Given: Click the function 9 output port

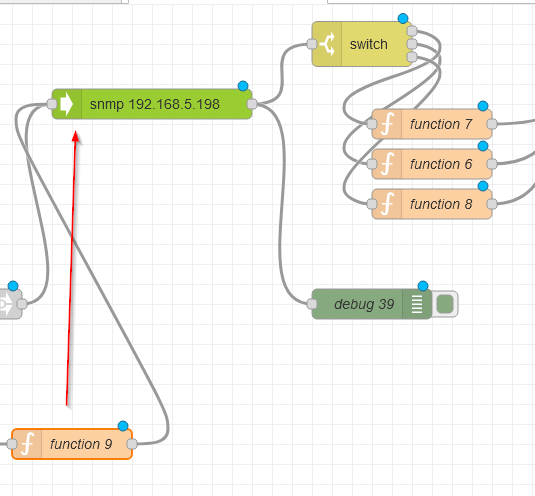Looking at the screenshot, I should pos(132,444).
